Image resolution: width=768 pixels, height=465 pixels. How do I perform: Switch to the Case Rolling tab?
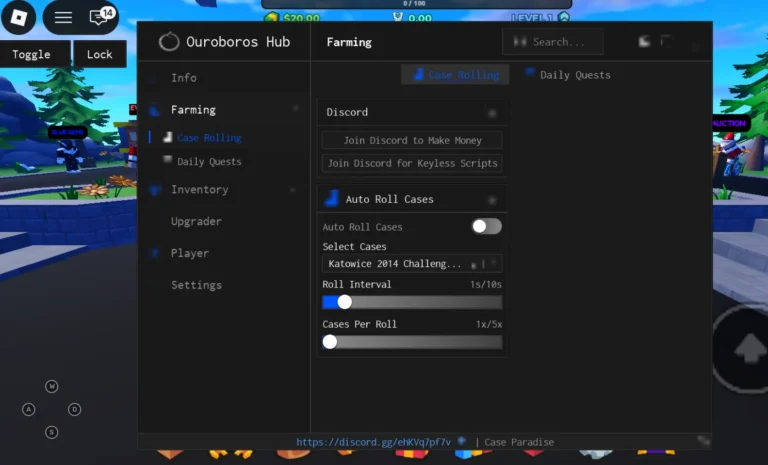(x=455, y=74)
